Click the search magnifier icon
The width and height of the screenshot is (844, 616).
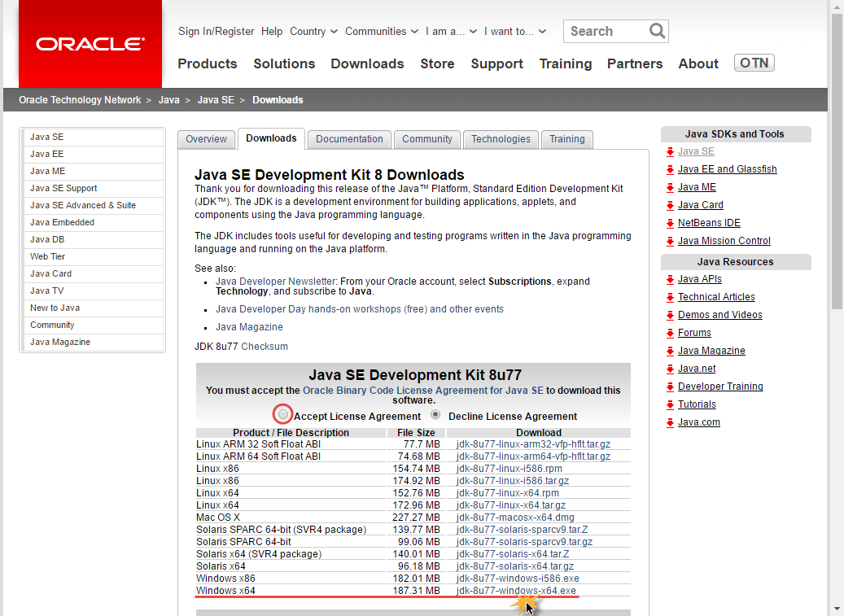657,31
